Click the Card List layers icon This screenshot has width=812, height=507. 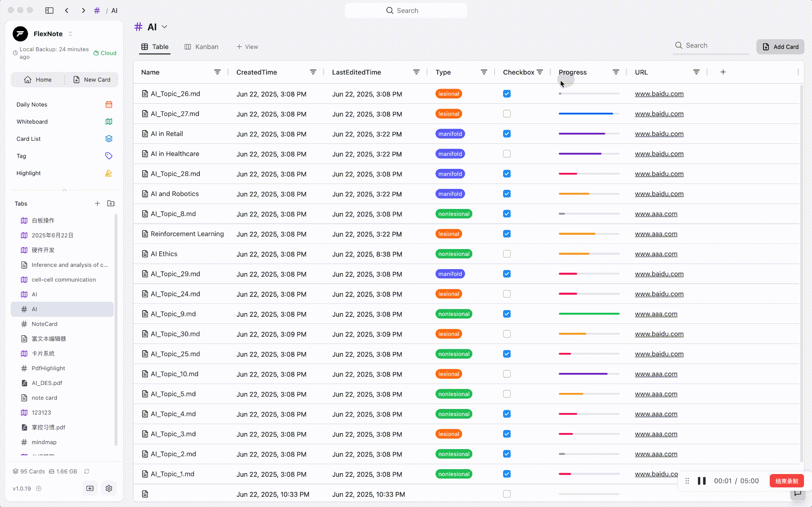click(109, 139)
